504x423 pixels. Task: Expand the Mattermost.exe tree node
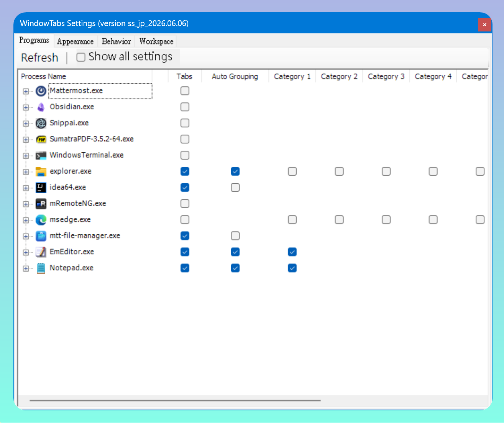[26, 91]
